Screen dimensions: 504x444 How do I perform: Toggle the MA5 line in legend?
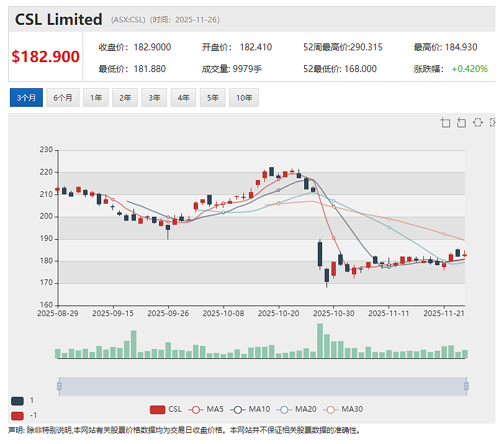205,409
